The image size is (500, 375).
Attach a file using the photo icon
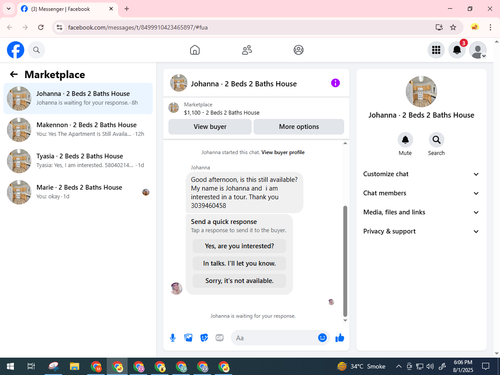pyautogui.click(x=188, y=338)
